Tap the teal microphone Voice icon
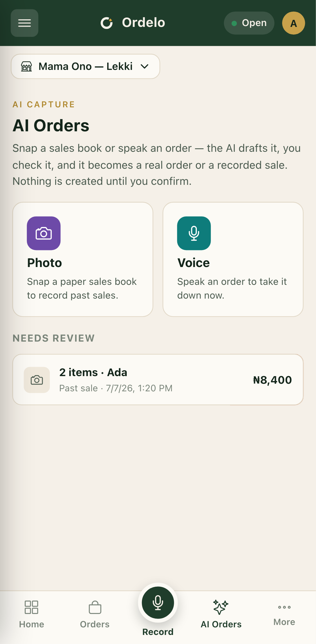 coord(194,233)
